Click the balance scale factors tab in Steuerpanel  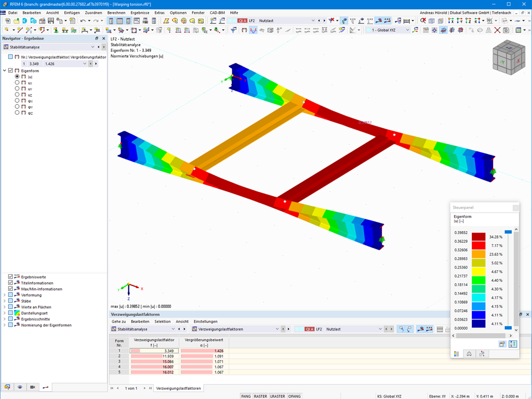point(469,354)
